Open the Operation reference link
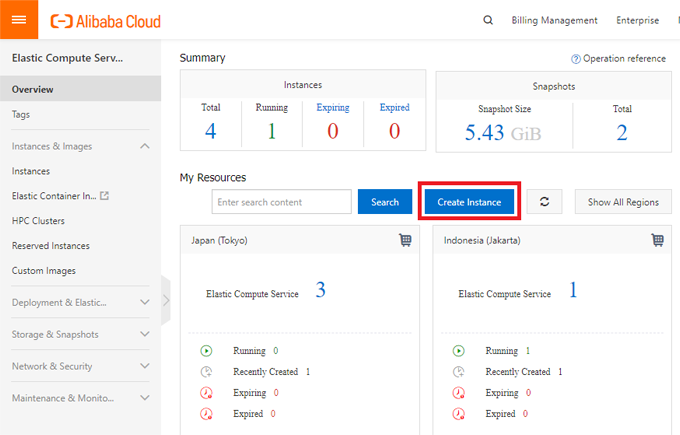The image size is (680, 435). pyautogui.click(x=624, y=59)
